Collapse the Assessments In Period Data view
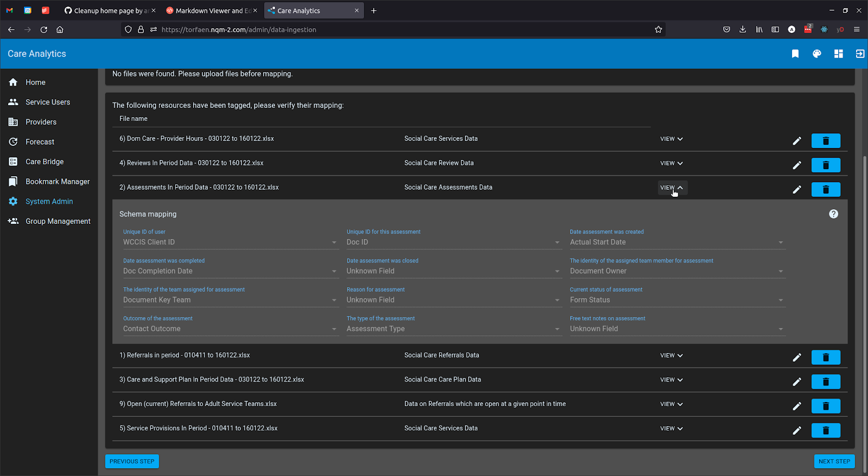Screen dimensions: 868x476 coord(672,188)
